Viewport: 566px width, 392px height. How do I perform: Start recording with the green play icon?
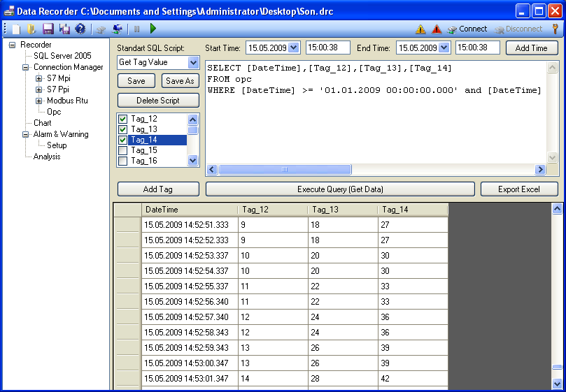(153, 29)
